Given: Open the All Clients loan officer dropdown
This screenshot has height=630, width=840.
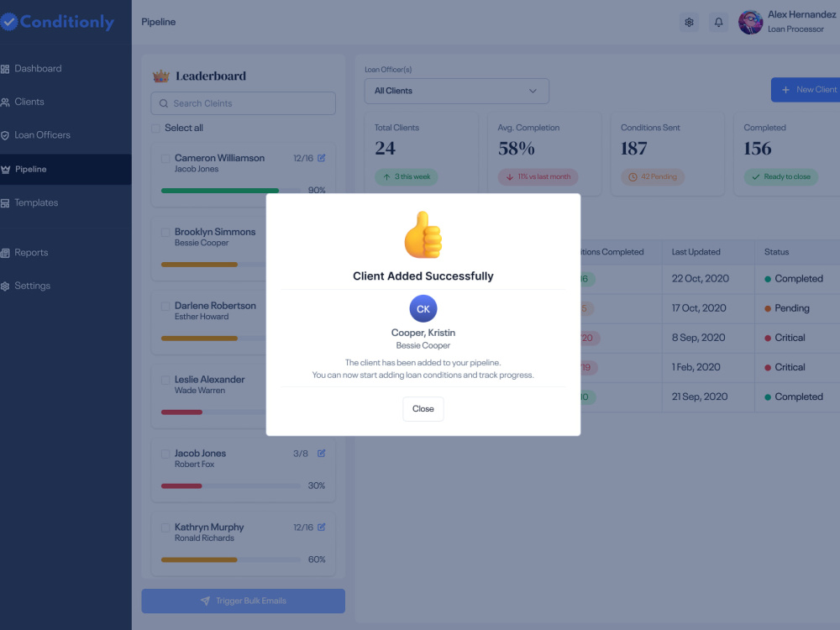Looking at the screenshot, I should [456, 91].
